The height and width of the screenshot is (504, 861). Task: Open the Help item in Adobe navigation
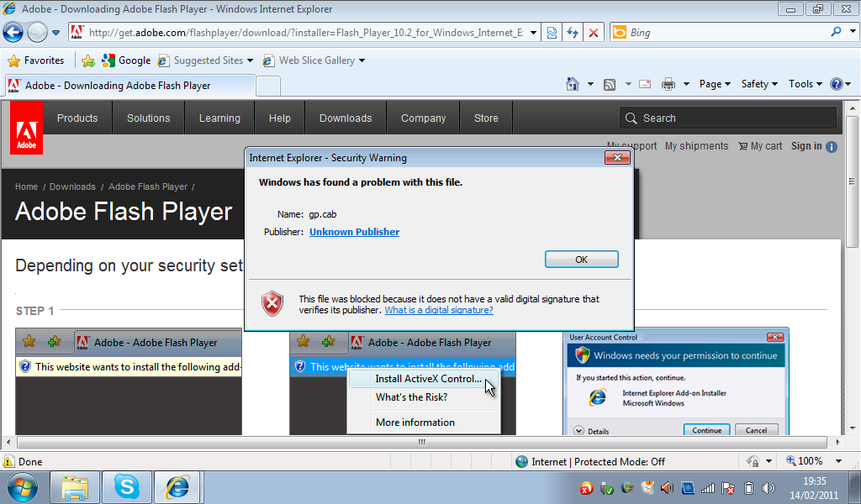279,118
